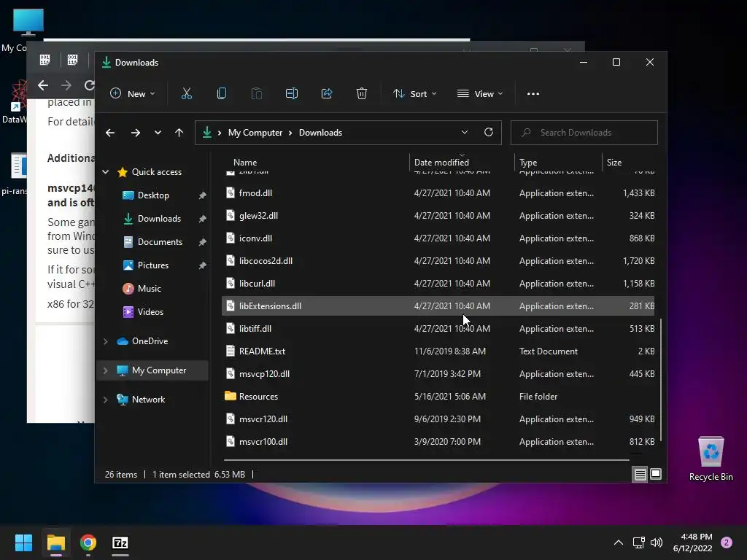Click the notification count badge
This screenshot has width=747, height=560.
click(727, 542)
